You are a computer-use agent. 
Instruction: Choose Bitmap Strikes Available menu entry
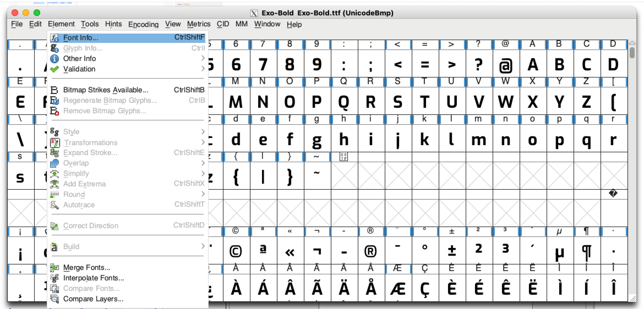[x=106, y=90]
